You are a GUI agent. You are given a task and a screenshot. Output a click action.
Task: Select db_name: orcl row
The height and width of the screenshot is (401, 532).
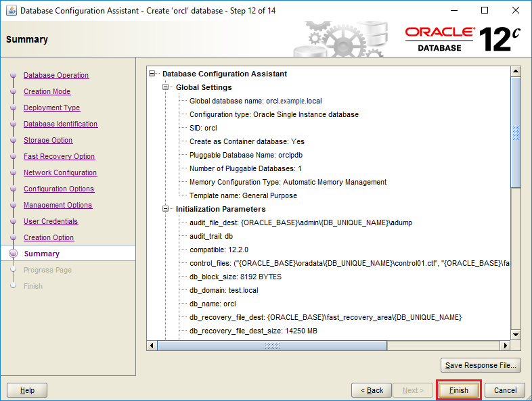click(x=213, y=304)
